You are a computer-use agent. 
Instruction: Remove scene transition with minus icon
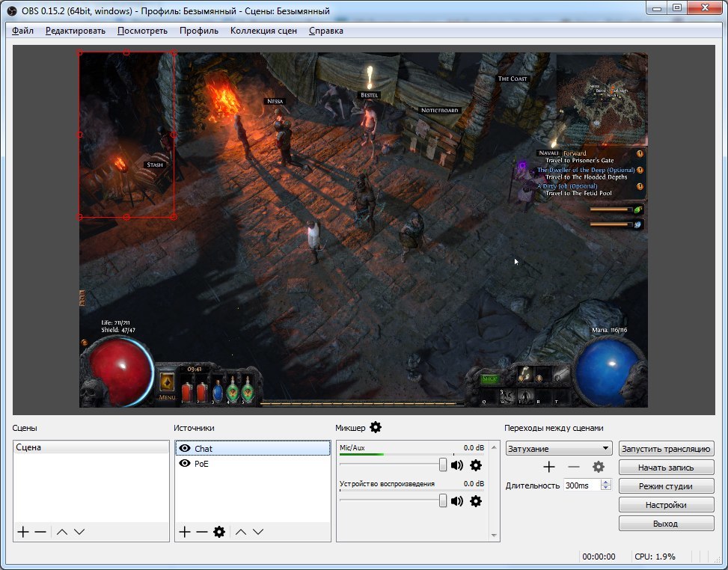(x=574, y=467)
